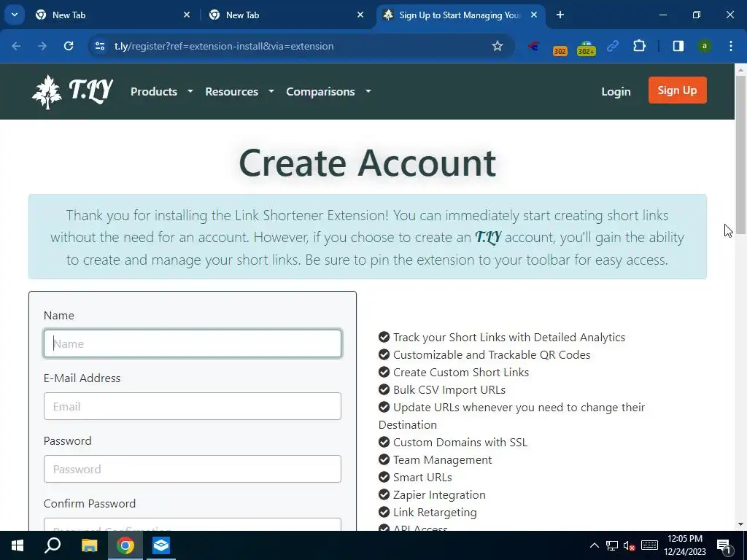747x560 pixels.
Task: Click 'Custom Domains with SSL' text
Action: [460, 443]
